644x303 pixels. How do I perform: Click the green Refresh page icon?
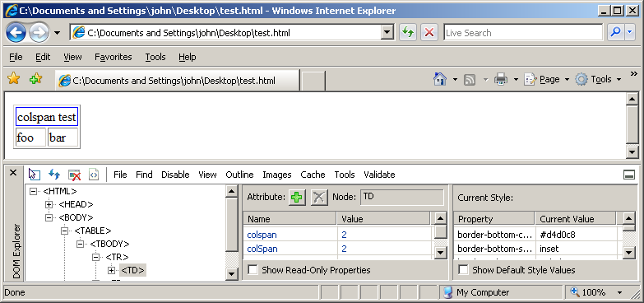(408, 33)
